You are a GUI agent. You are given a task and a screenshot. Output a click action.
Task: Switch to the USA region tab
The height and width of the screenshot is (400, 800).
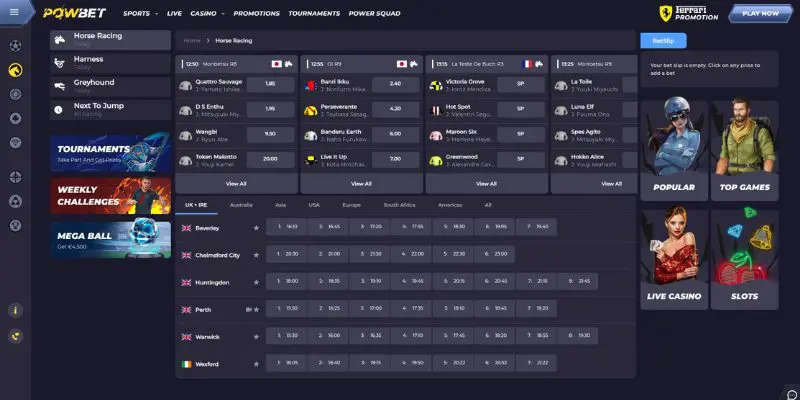(x=314, y=205)
